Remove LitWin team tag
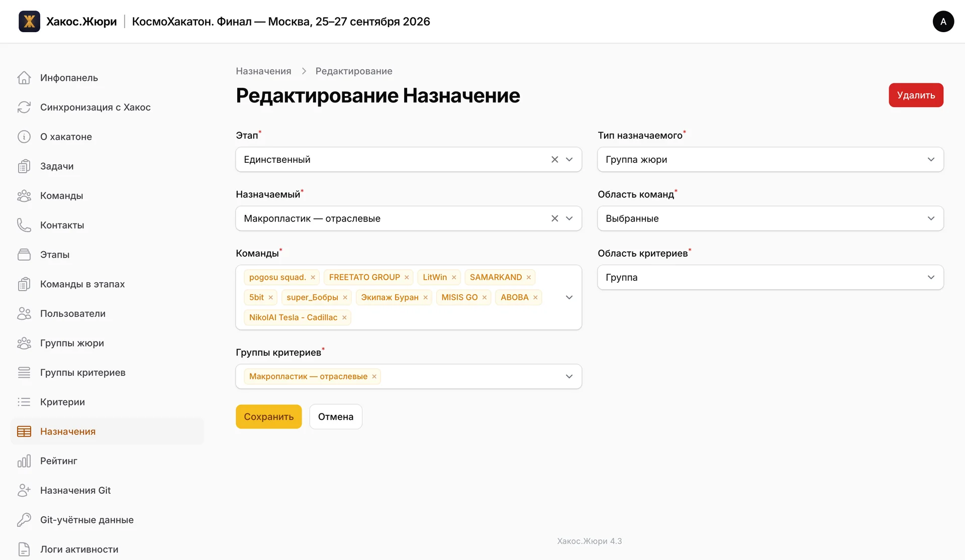Screen dimensions: 965x560 coord(454,277)
